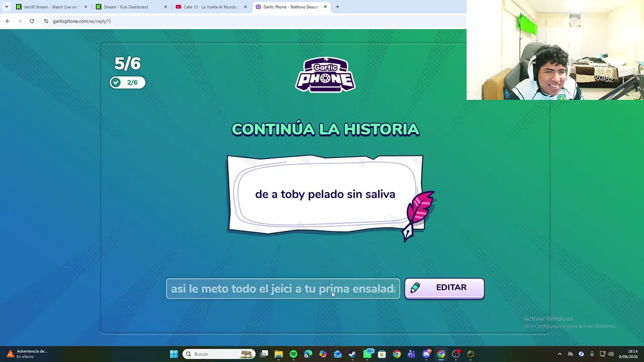The width and height of the screenshot is (644, 362).
Task: Show hidden system tray icons
Action: 559,354
